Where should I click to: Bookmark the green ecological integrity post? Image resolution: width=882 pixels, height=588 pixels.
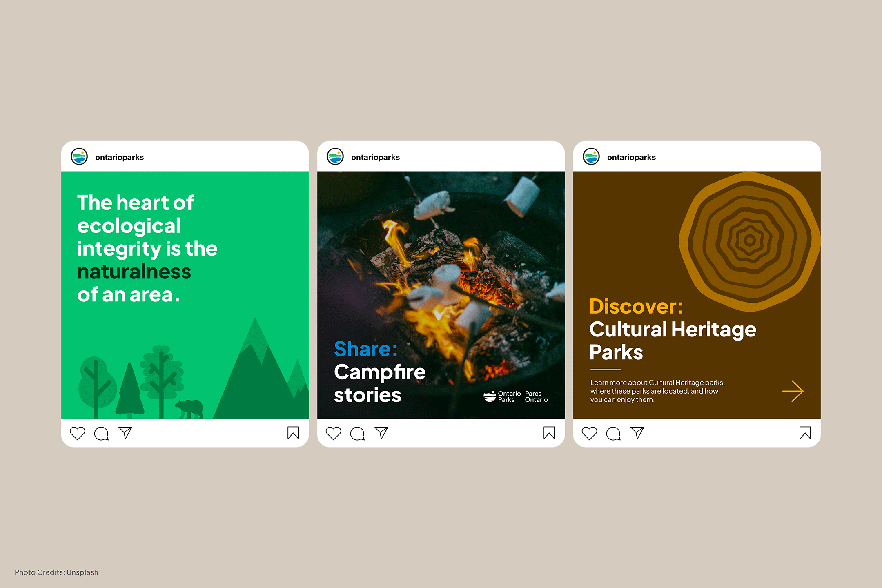point(293,433)
